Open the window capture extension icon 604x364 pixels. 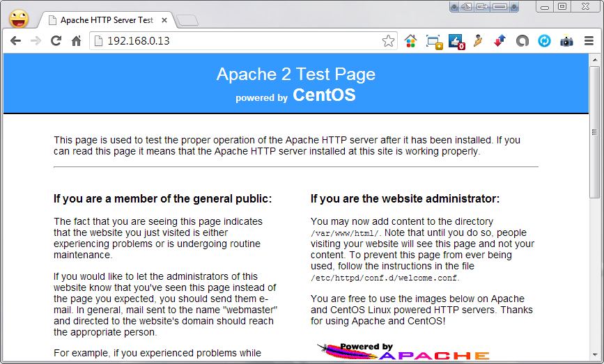point(434,42)
